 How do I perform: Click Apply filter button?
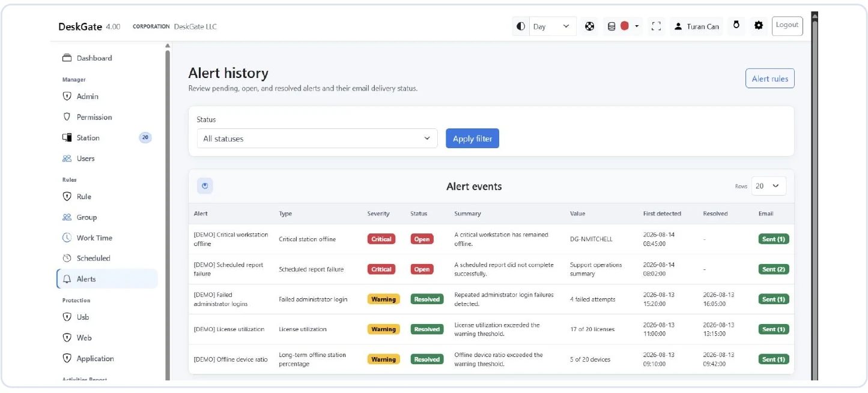click(472, 139)
